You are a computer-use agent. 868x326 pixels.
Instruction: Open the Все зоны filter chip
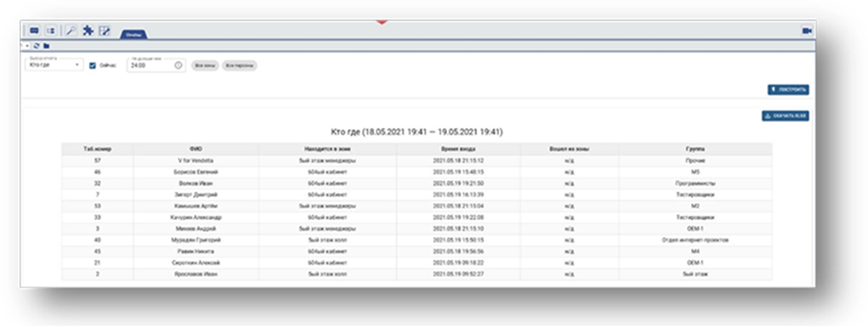pos(205,65)
